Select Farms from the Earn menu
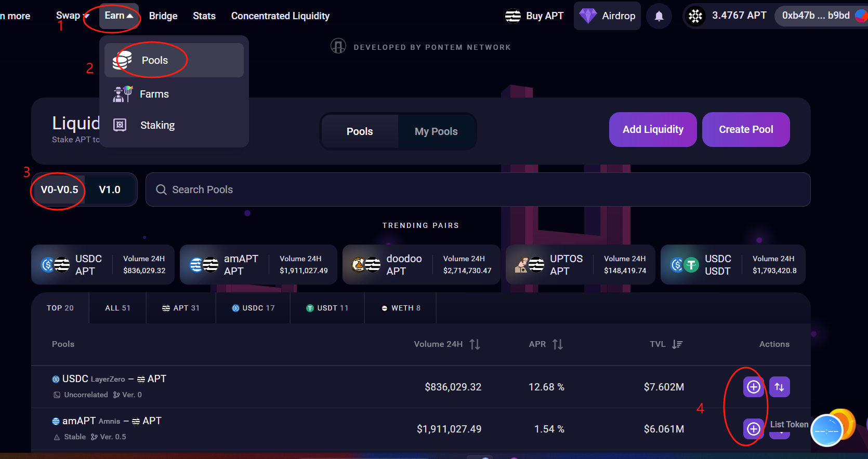Viewport: 868px width, 459px height. [x=174, y=94]
